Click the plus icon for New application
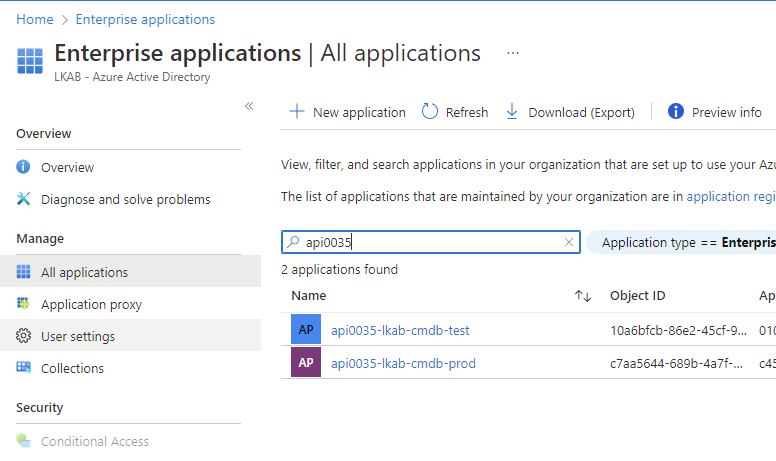Image resolution: width=776 pixels, height=461 pixels. (296, 111)
